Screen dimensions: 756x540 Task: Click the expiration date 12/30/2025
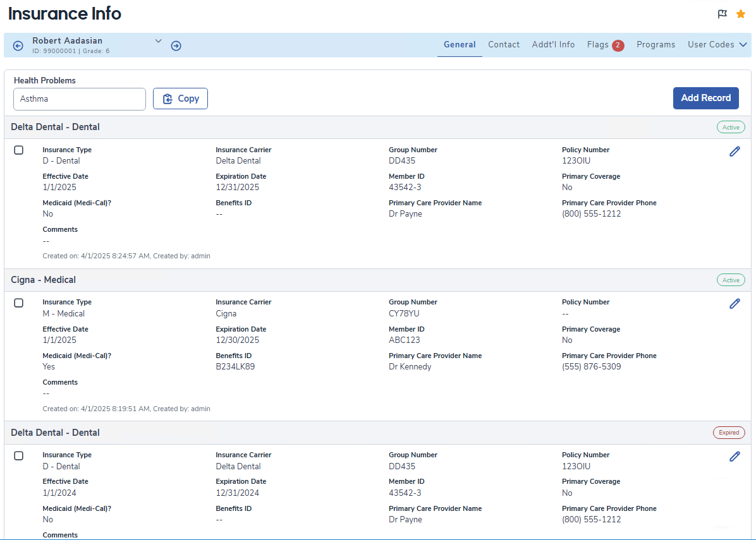coord(238,340)
